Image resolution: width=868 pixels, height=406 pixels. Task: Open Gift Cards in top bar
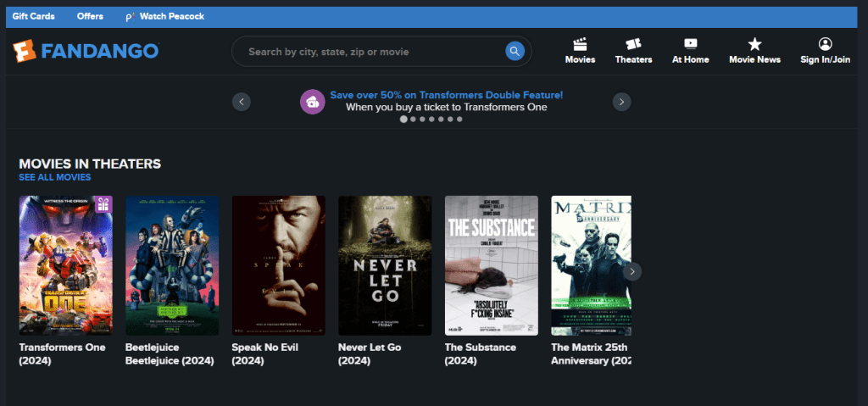[33, 16]
